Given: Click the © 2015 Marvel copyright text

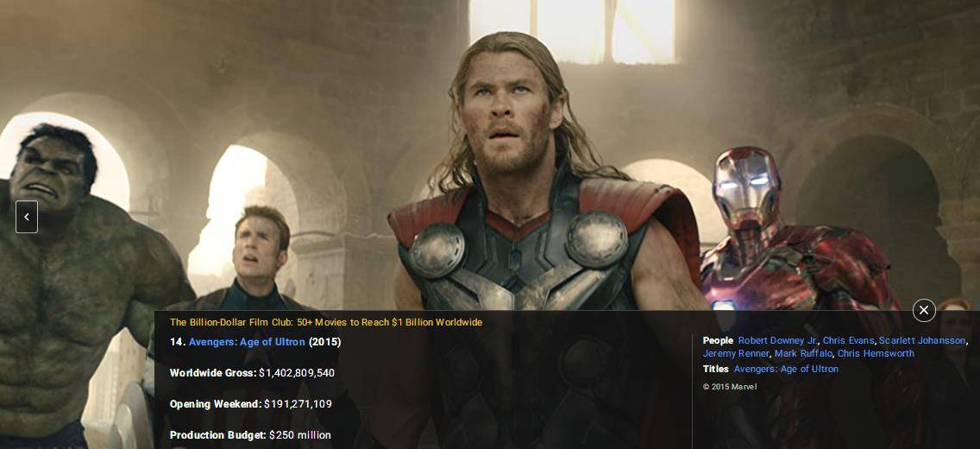Looking at the screenshot, I should click(x=729, y=387).
